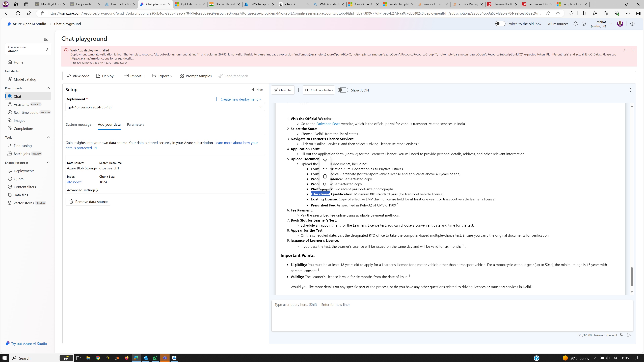644x362 pixels.
Task: Scroll down in chat response area
Action: [632, 292]
